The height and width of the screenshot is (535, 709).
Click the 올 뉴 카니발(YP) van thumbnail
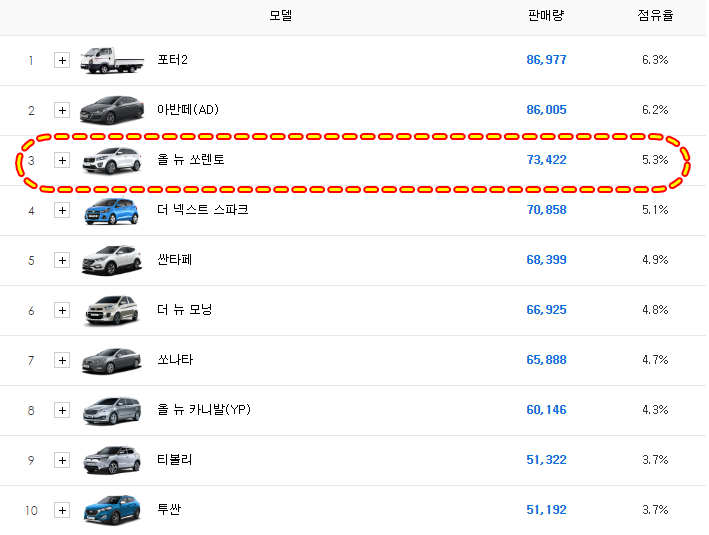[x=112, y=411]
